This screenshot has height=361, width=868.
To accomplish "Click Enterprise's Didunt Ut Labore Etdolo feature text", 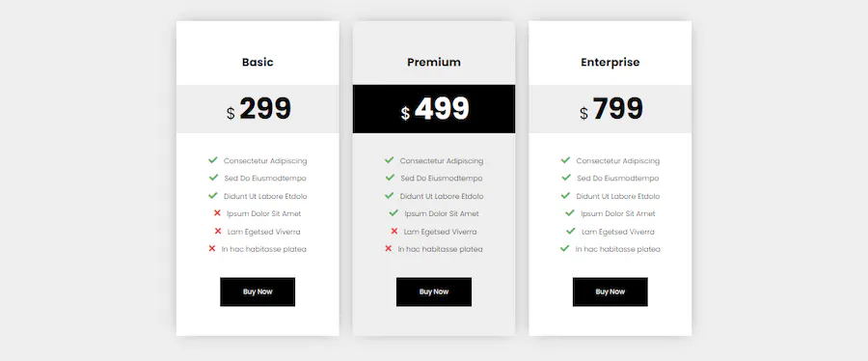I will pos(618,196).
